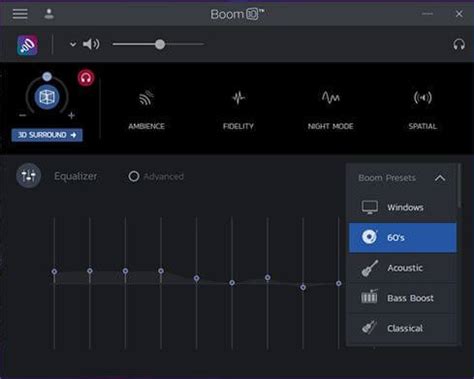Image resolution: width=474 pixels, height=379 pixels.
Task: Open headphone settings at the top right
Action: pos(459,44)
